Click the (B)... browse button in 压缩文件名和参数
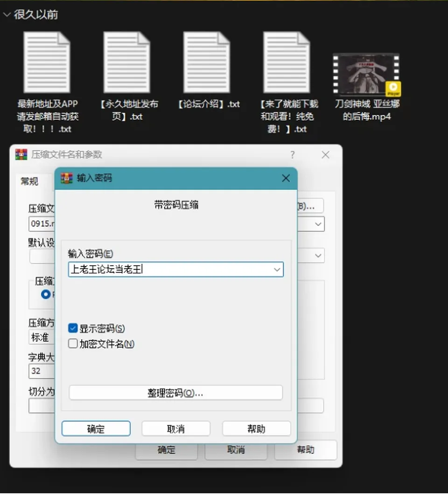448x494 pixels. (310, 206)
